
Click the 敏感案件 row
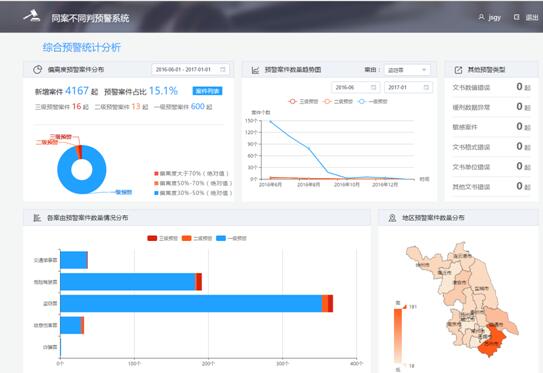pos(491,127)
